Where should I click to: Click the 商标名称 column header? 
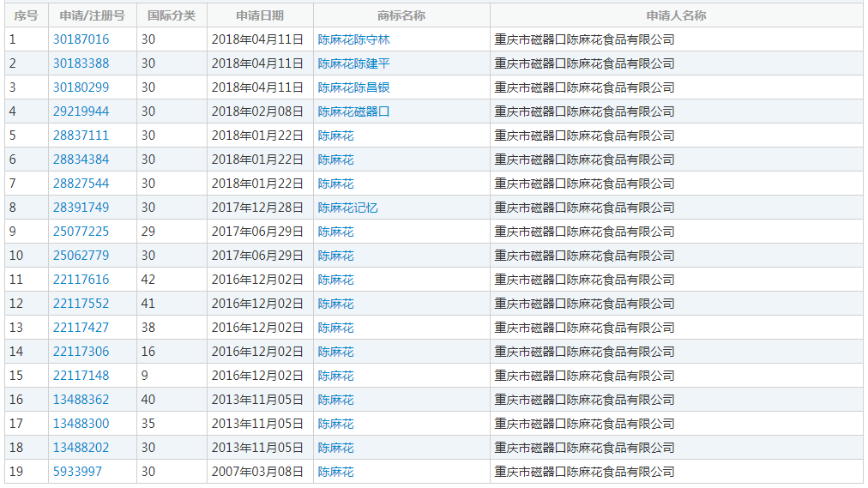(x=401, y=15)
